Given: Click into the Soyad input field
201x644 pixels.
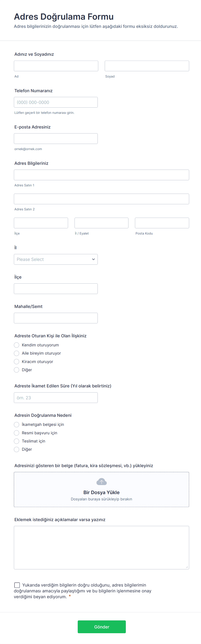Looking at the screenshot, I should click(x=147, y=66).
